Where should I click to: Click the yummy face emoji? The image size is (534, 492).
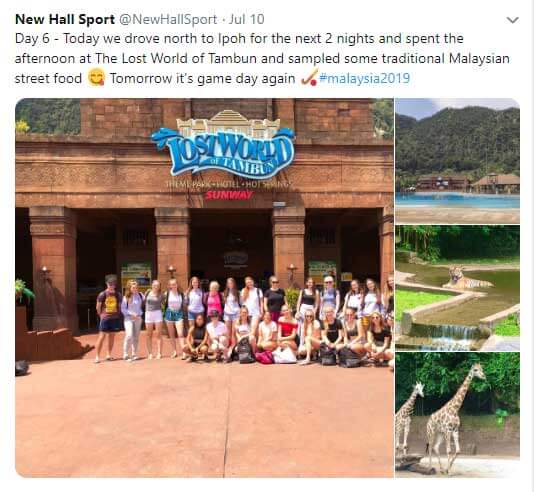coord(96,77)
